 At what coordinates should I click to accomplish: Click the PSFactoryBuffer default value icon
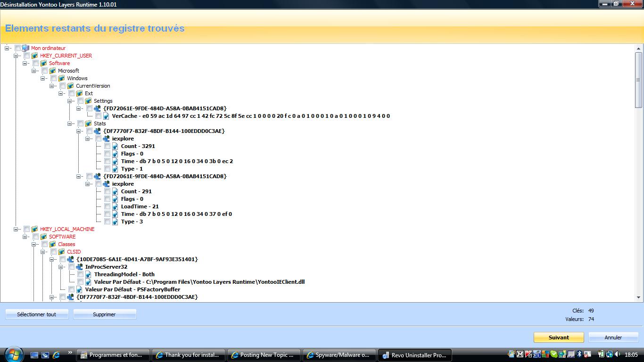tap(79, 289)
